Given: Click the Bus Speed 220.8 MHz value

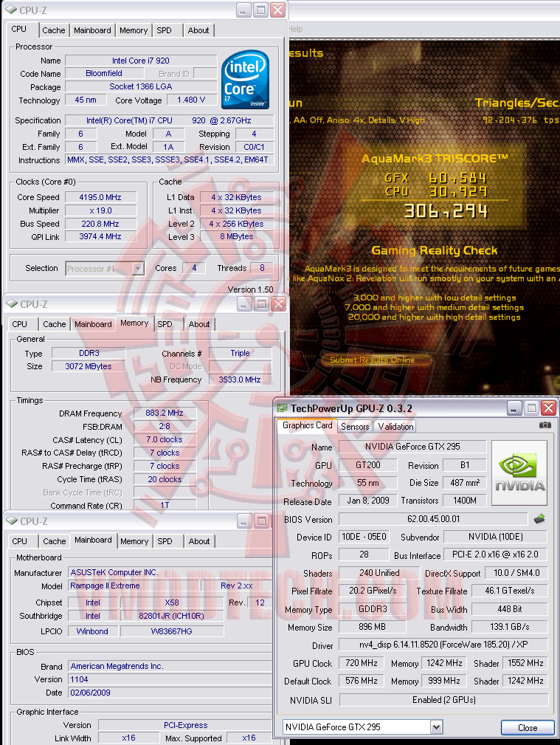Looking at the screenshot, I should pyautogui.click(x=100, y=224).
